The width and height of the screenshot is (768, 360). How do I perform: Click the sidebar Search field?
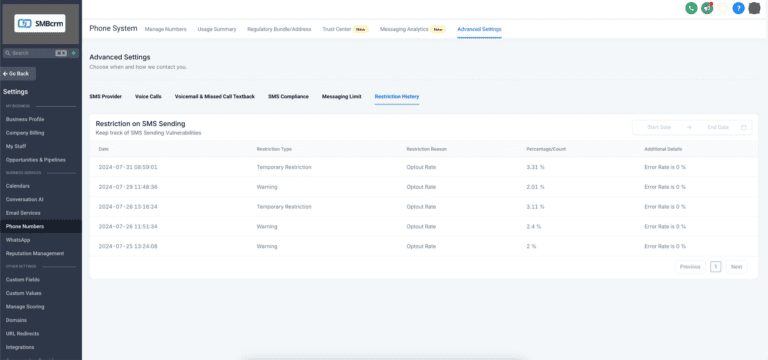pyautogui.click(x=35, y=53)
